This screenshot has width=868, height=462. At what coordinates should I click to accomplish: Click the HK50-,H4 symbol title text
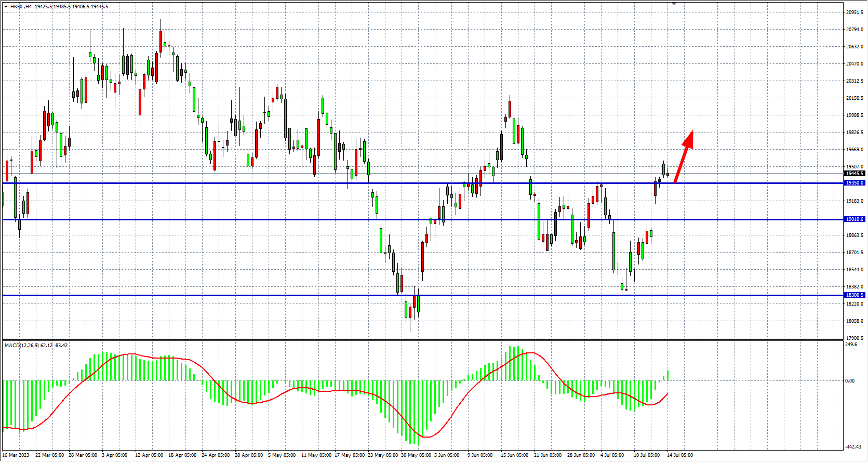click(x=21, y=7)
